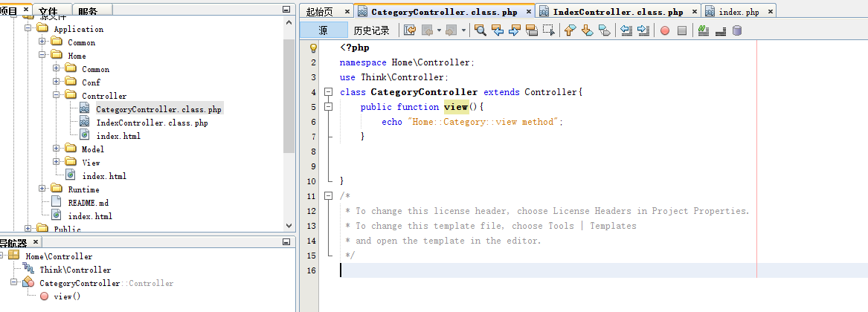Open IndexController.class.php in the project tree

pos(152,123)
